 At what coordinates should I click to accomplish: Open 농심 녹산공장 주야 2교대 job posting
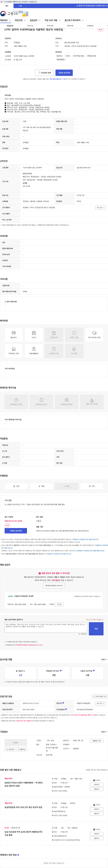point(24,833)
